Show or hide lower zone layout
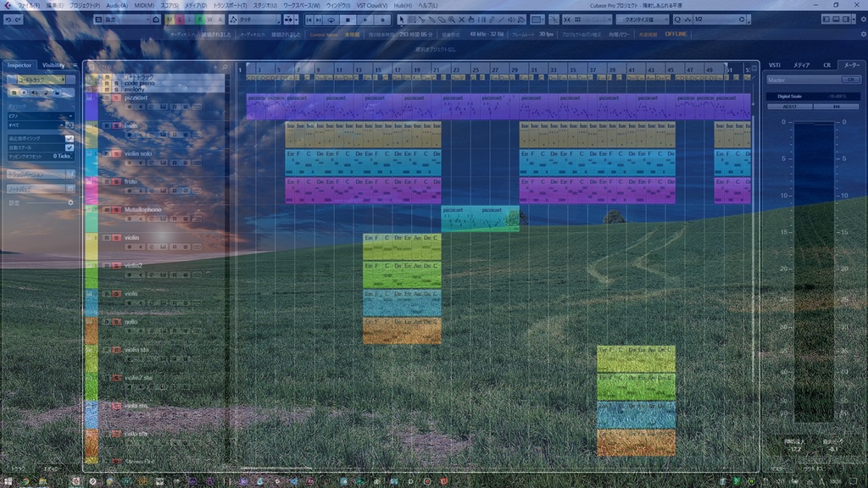Screen dimensions: 868x488 (836, 19)
